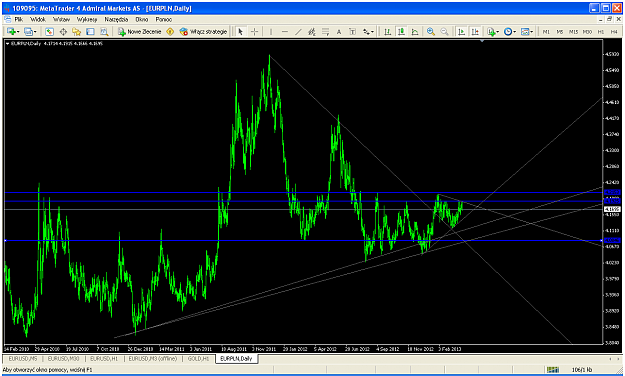Select the Trendline drawing tool

click(298, 31)
